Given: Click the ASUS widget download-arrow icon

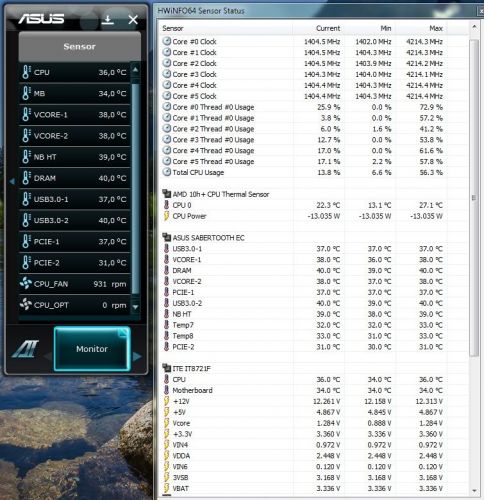Looking at the screenshot, I should [107, 20].
